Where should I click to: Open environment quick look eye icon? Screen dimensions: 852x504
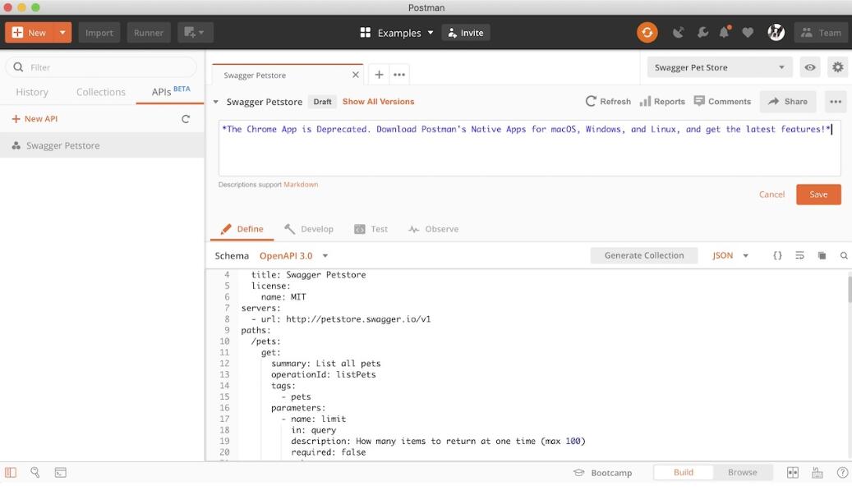810,67
